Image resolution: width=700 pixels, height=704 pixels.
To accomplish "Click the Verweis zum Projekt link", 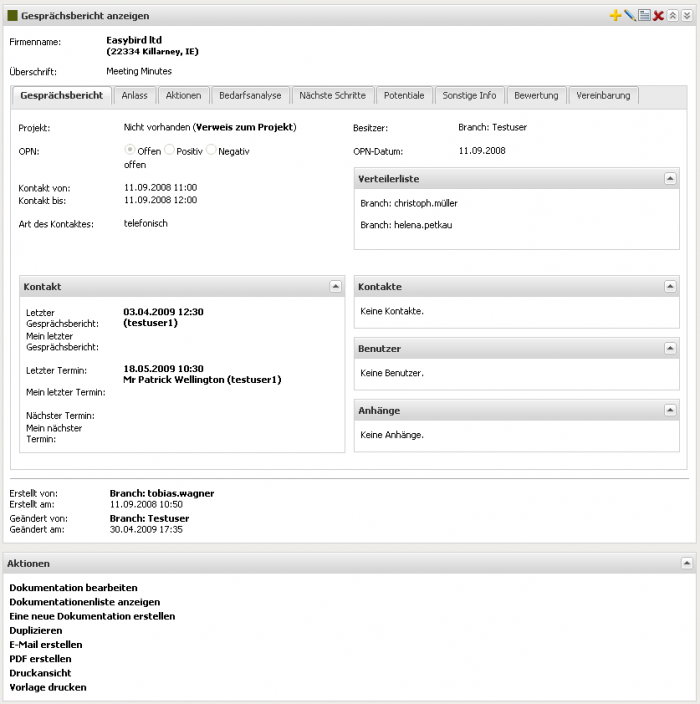I will point(244,128).
